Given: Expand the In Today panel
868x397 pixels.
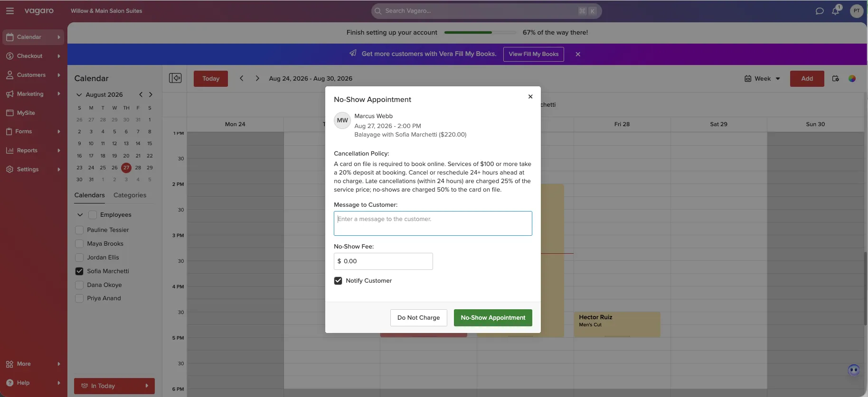Looking at the screenshot, I should click(114, 386).
